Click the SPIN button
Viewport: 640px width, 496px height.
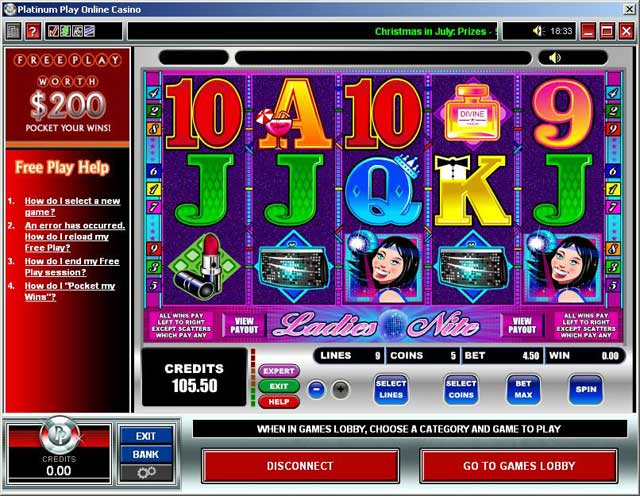pos(586,389)
